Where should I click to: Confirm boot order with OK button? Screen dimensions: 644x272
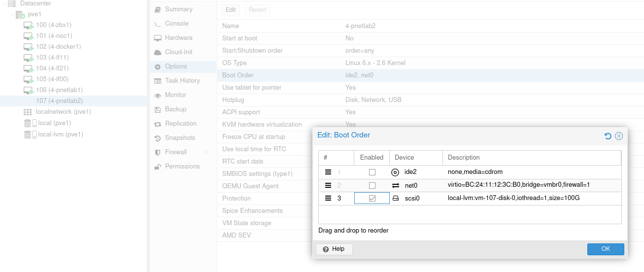pyautogui.click(x=606, y=249)
